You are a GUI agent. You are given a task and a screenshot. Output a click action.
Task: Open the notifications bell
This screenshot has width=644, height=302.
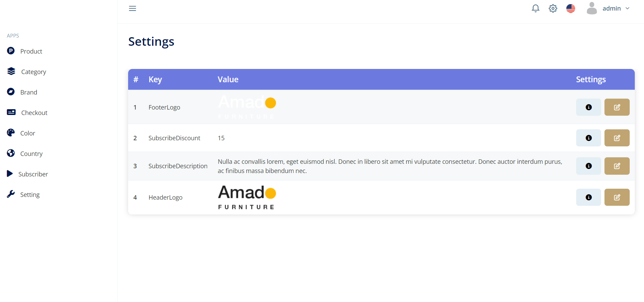(535, 9)
